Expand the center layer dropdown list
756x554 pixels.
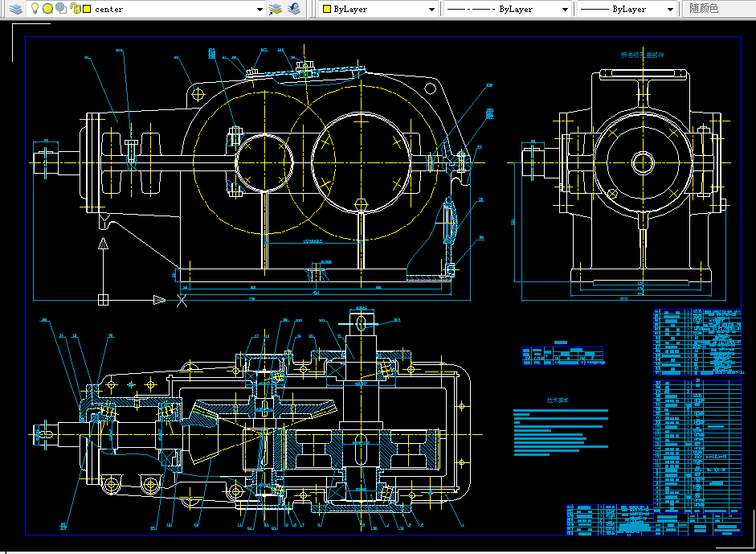pyautogui.click(x=259, y=9)
